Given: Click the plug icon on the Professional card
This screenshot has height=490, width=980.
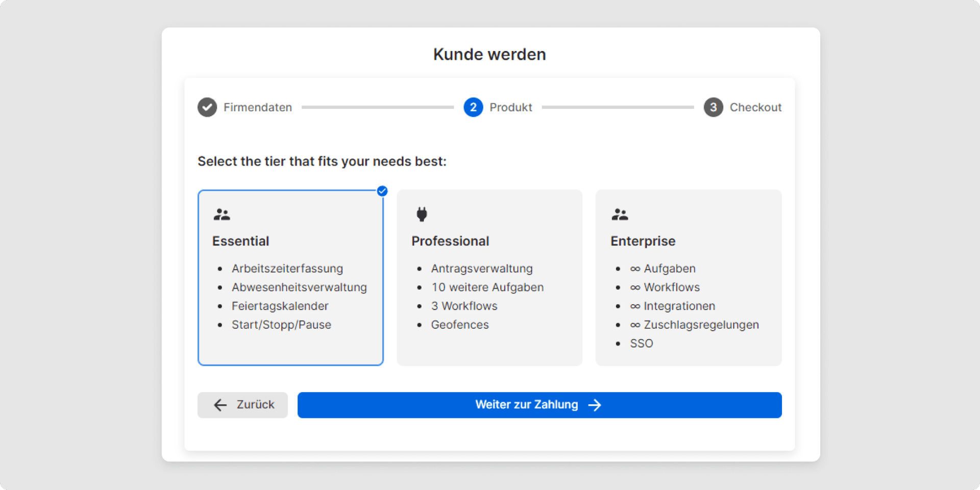Looking at the screenshot, I should click(x=421, y=214).
